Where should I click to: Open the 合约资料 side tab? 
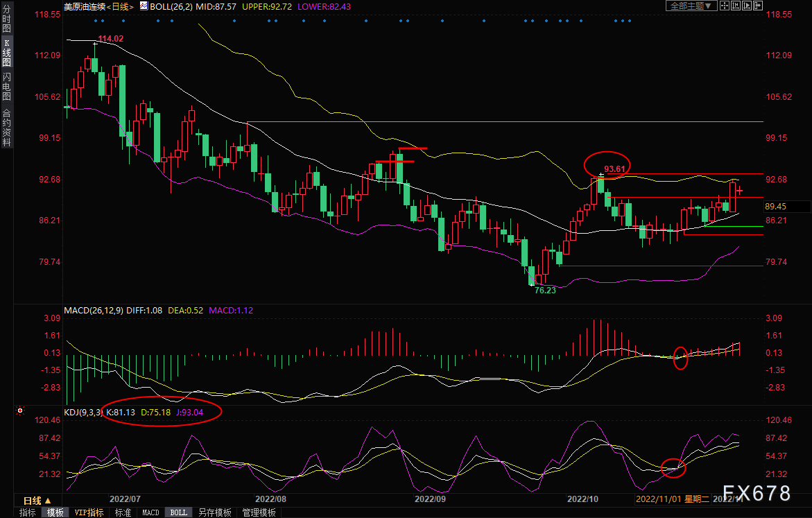pos(6,128)
